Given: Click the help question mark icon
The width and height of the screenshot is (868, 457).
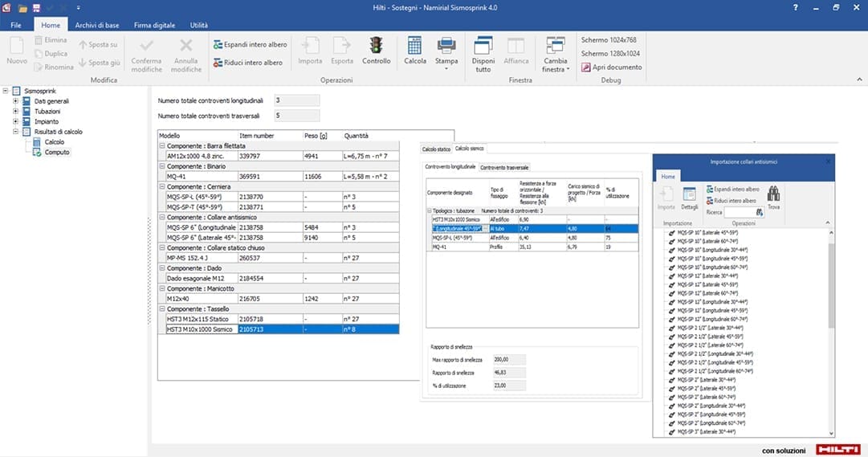Looking at the screenshot, I should click(796, 8).
